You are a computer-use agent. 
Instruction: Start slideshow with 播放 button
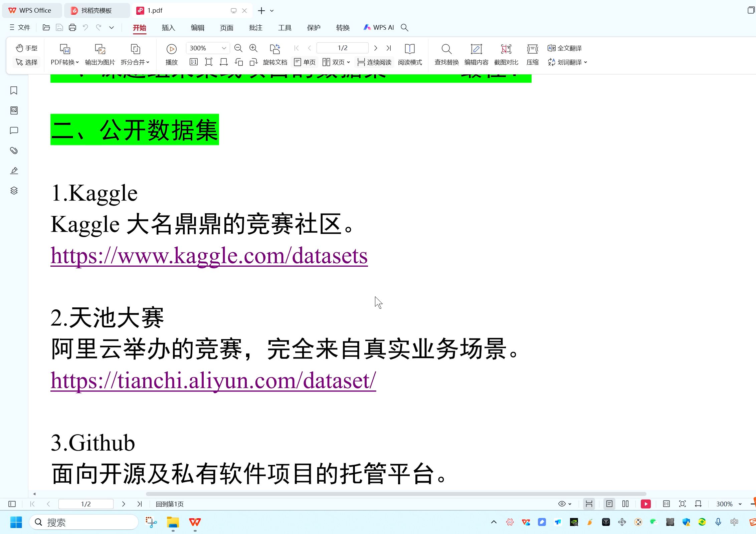point(171,55)
